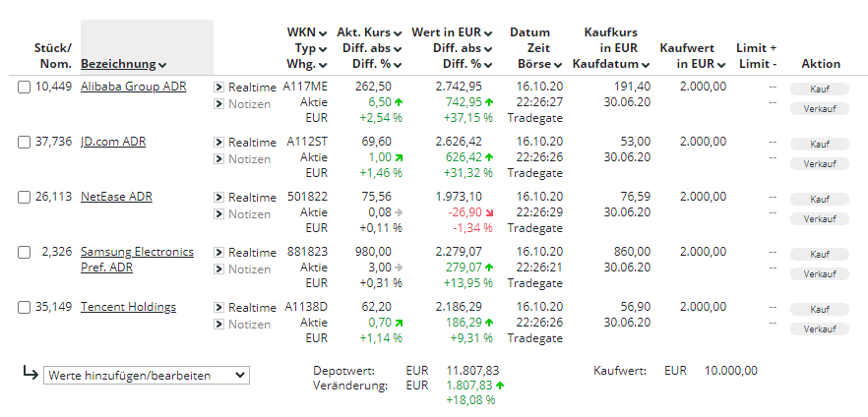Open Notizen arrow icon for Samsung Electronics
The image size is (868, 417).
218,269
